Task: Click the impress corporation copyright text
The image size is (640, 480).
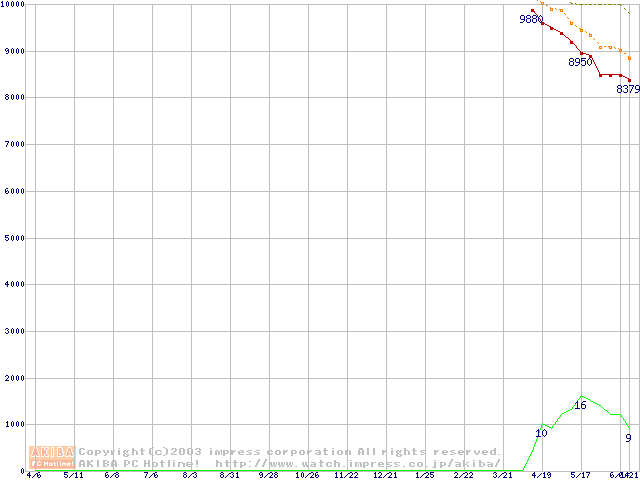Action: coord(290,451)
